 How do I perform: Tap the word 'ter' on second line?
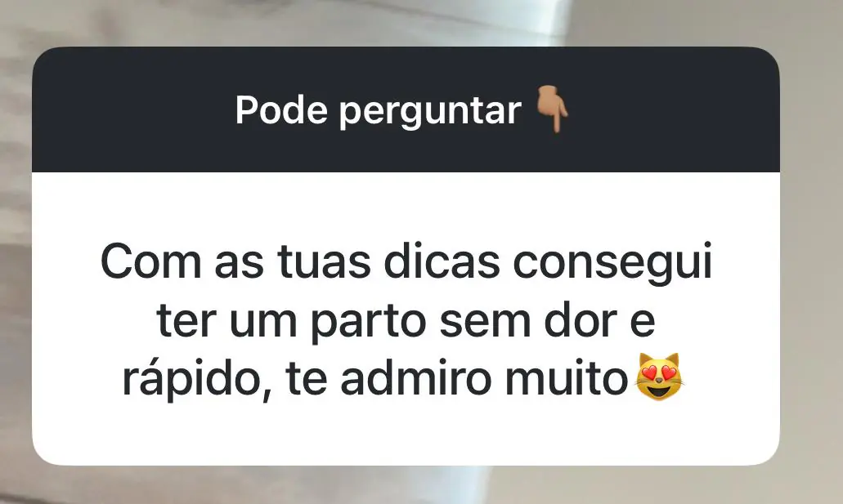pyautogui.click(x=186, y=322)
